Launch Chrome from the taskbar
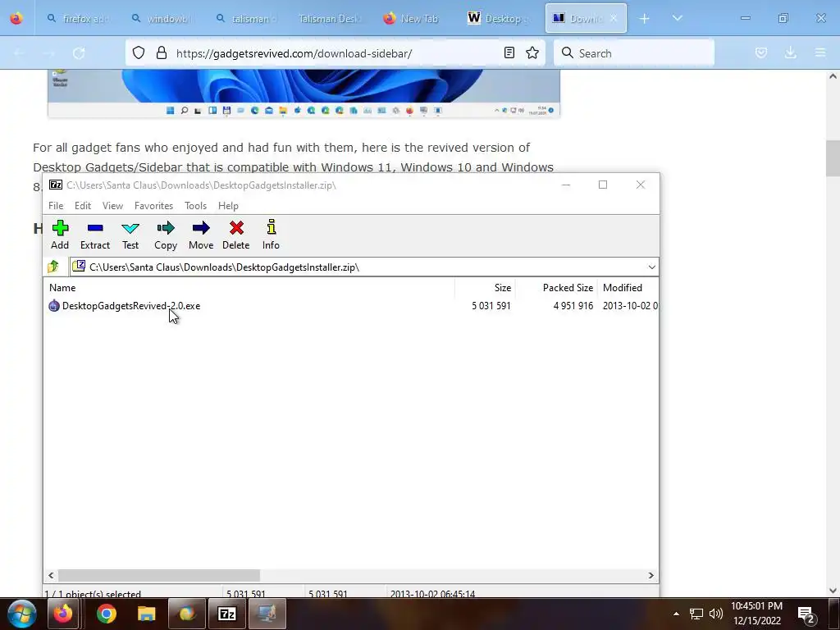This screenshot has height=630, width=840. coord(107,614)
